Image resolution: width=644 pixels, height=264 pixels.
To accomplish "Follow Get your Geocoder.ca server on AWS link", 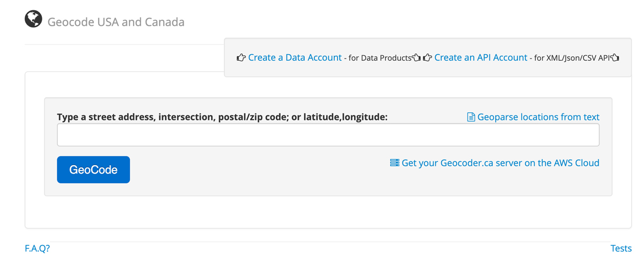I will tap(500, 162).
